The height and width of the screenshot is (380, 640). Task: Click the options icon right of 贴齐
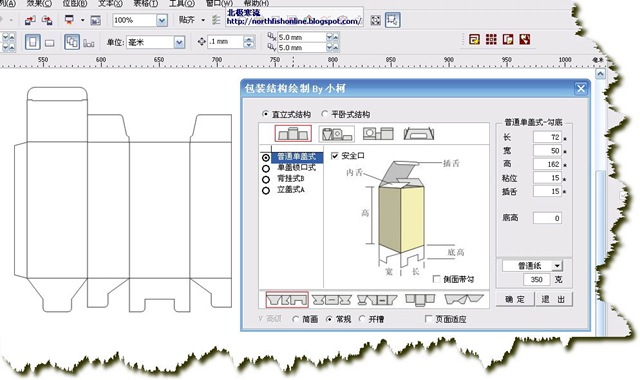[216, 20]
